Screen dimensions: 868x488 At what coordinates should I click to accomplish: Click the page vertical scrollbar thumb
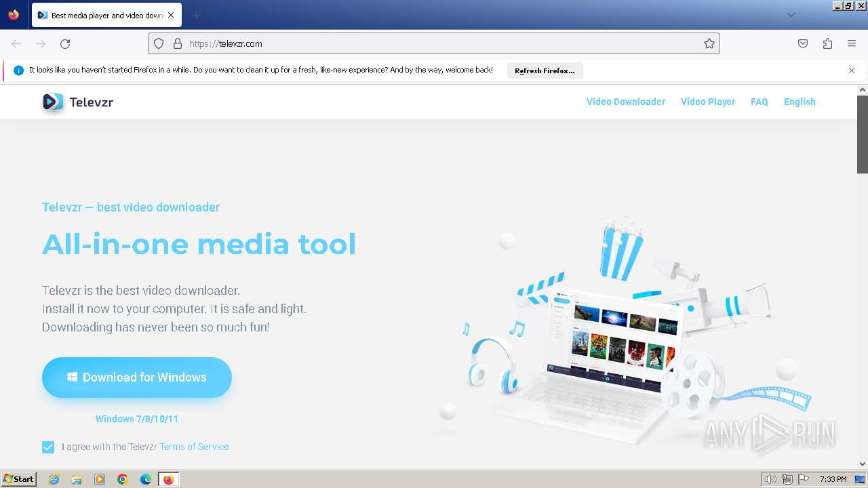point(863,134)
